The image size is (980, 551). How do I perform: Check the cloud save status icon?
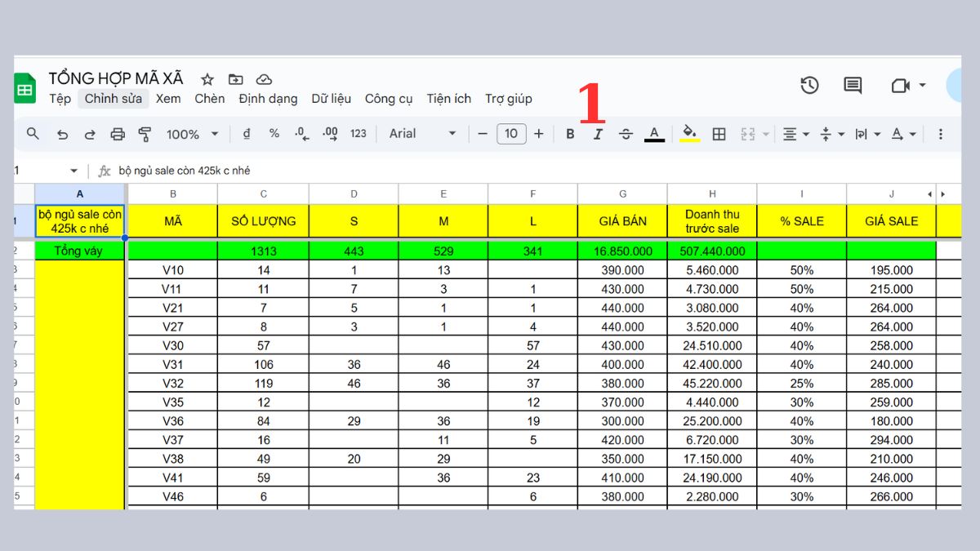[264, 79]
